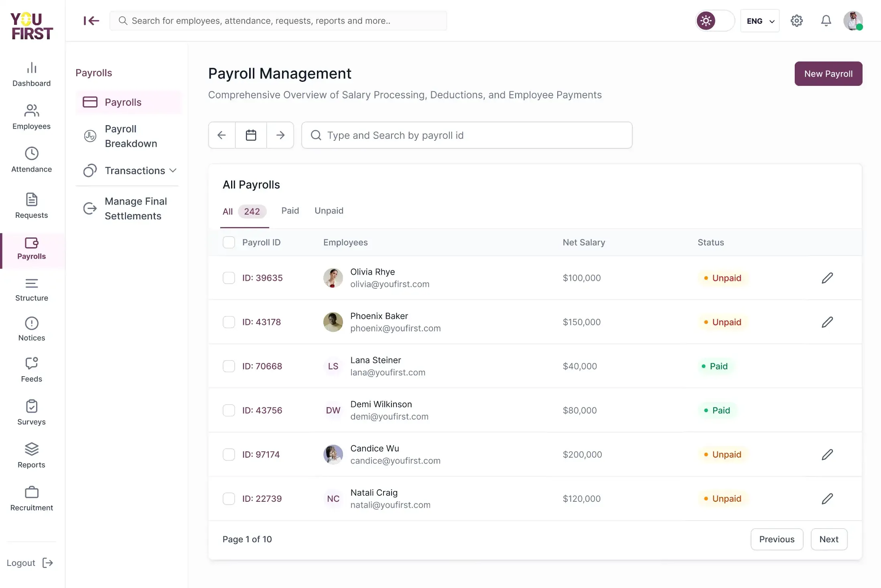
Task: Open Requests section in the sidebar
Action: click(32, 206)
